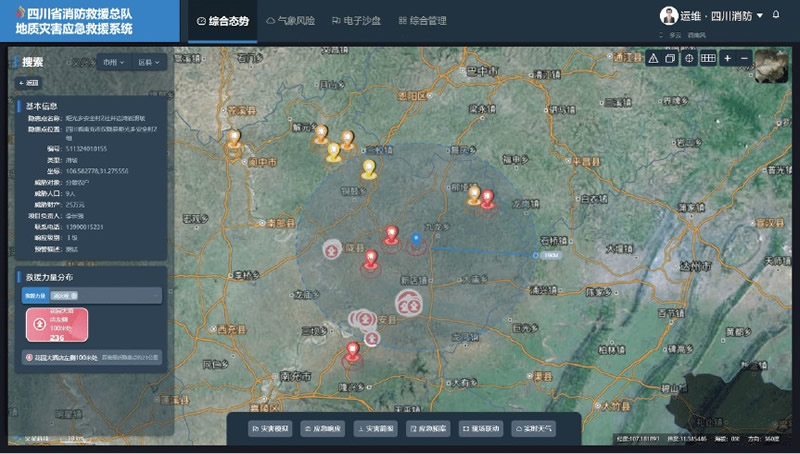Click the 应急响应 button
This screenshot has height=454, width=800.
point(323,428)
